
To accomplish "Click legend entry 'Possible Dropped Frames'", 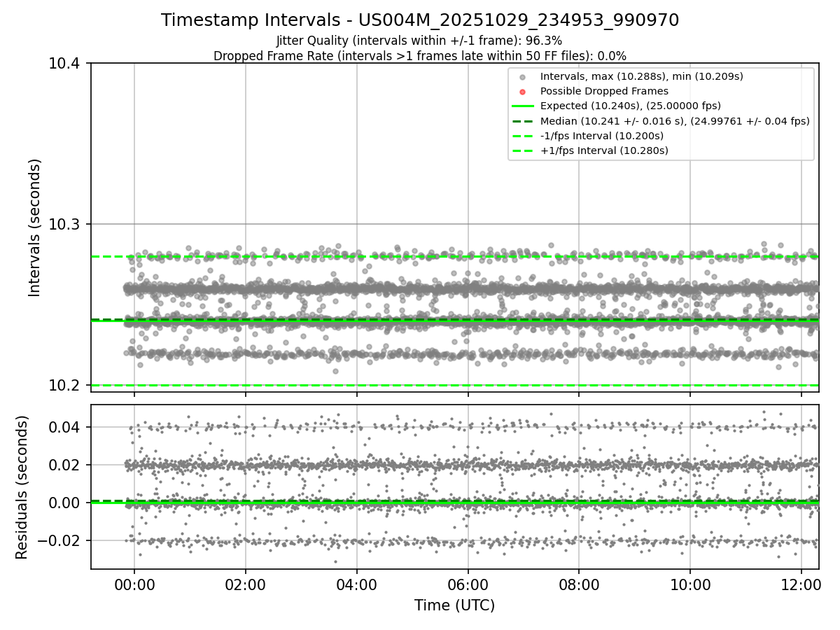I will [x=604, y=91].
